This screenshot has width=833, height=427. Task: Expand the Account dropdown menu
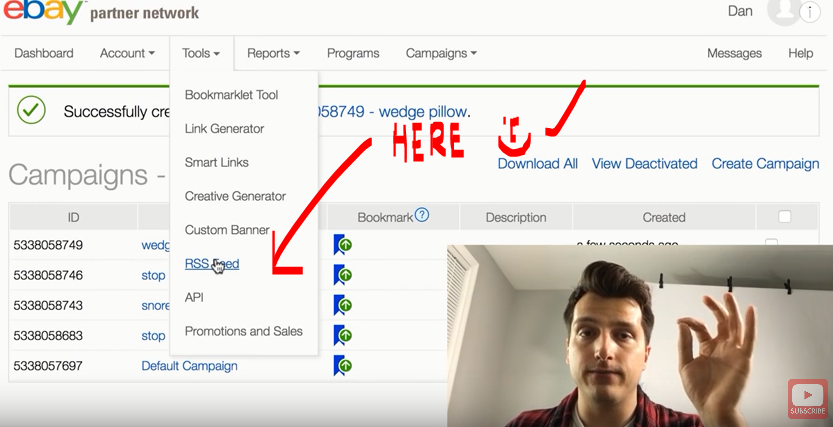click(127, 53)
